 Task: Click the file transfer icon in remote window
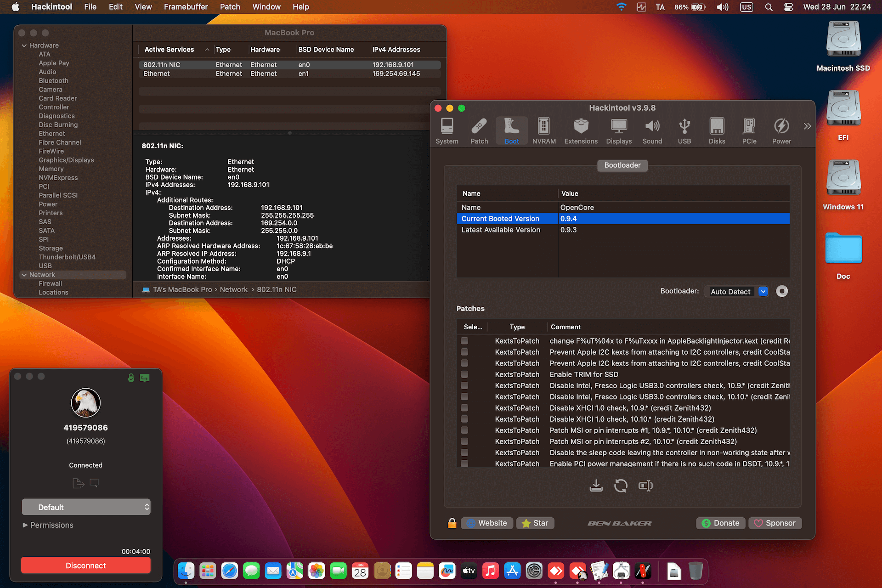tap(78, 483)
